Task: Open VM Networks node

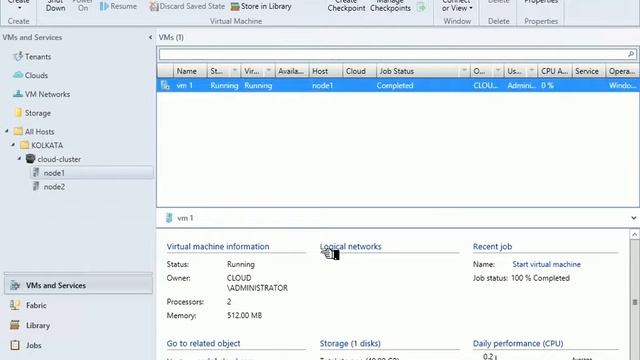Action: click(47, 94)
